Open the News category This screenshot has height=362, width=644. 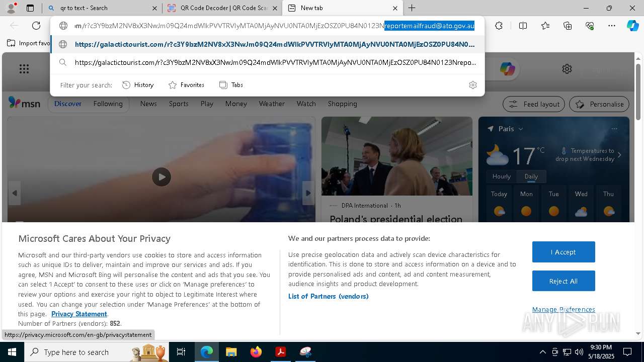(148, 104)
